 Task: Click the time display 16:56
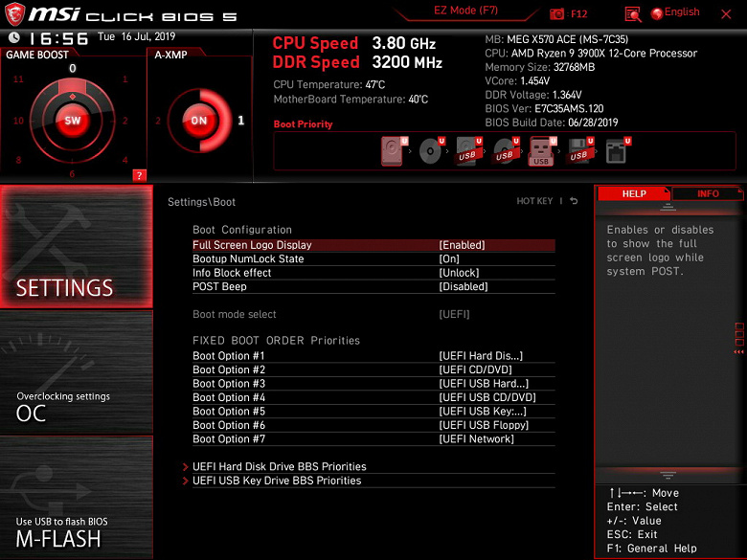58,38
